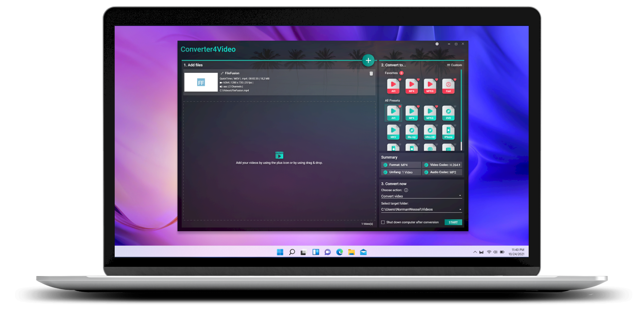The width and height of the screenshot is (644, 328).
Task: Choose the teal AVI preset in All Presets
Action: (393, 113)
